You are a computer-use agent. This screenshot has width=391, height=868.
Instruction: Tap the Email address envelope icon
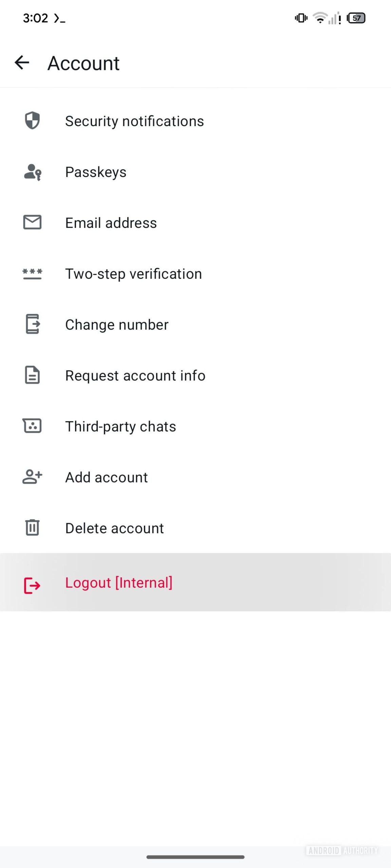click(x=32, y=222)
